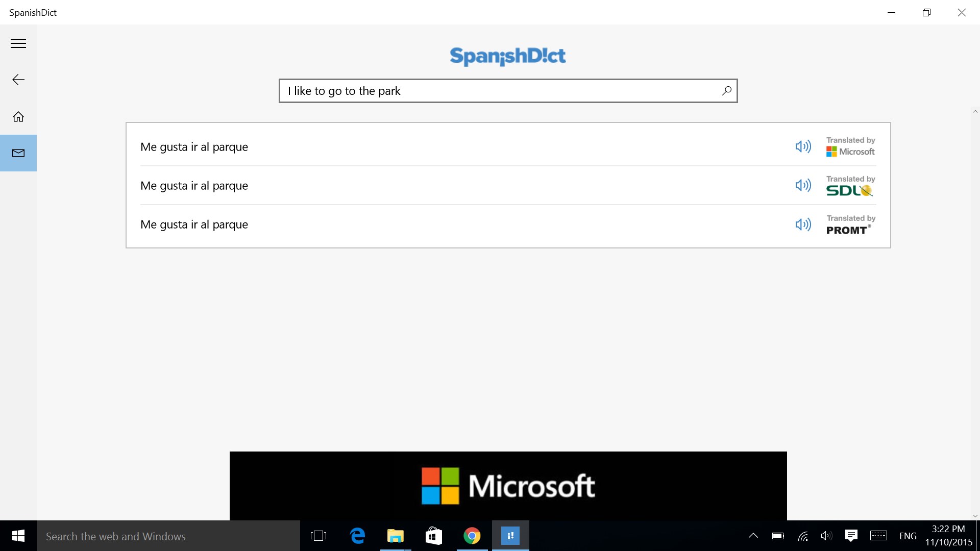980x551 pixels.
Task: Select the Home icon in the sidebar
Action: (18, 116)
